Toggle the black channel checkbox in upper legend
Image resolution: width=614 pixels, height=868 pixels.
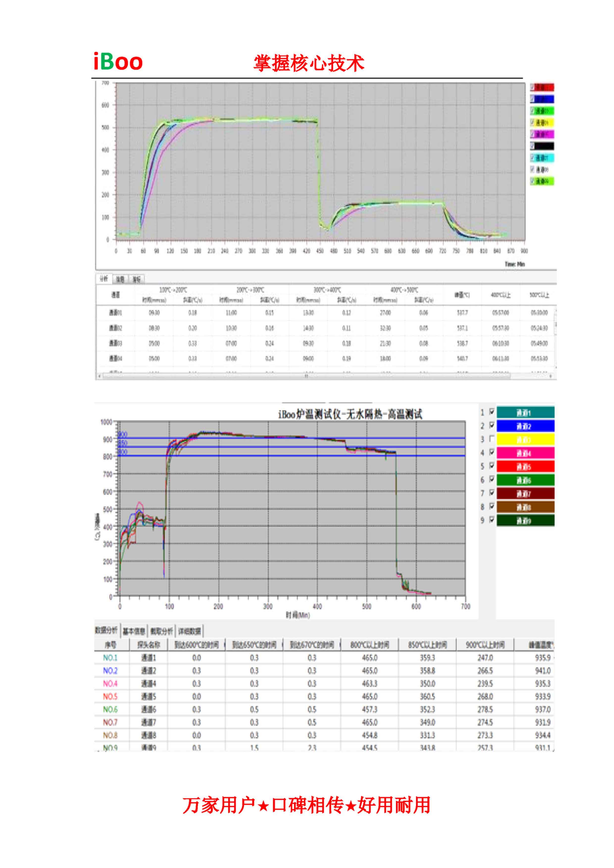point(533,146)
